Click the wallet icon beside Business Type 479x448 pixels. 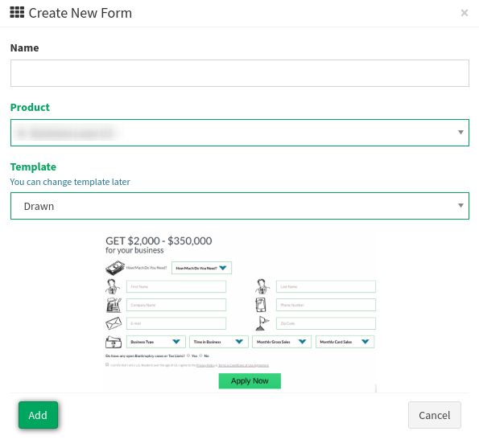[x=114, y=342]
